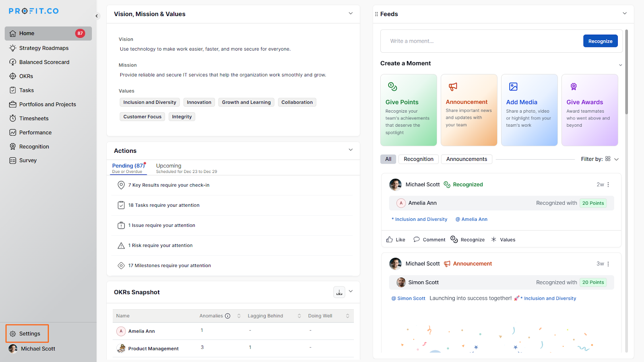Comment on the recognition post

[x=429, y=240]
